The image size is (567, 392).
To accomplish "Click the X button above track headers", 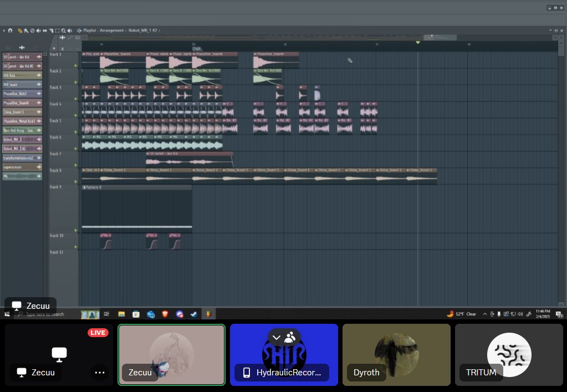I will pyautogui.click(x=63, y=48).
